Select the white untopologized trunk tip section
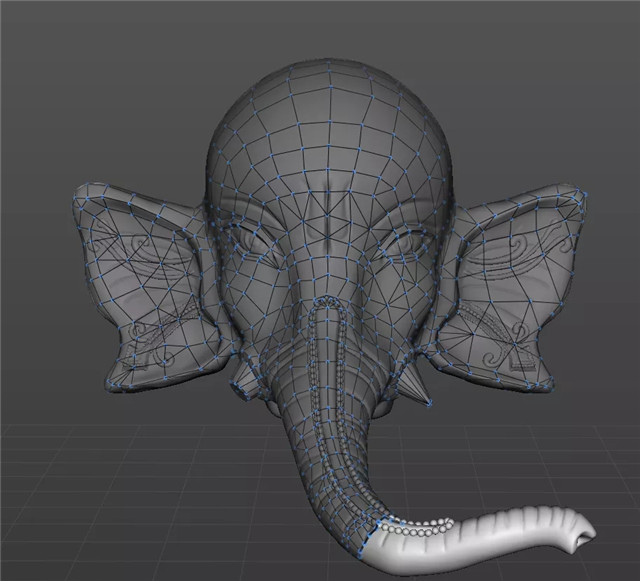Screen dimensions: 640x581 pos(480,540)
